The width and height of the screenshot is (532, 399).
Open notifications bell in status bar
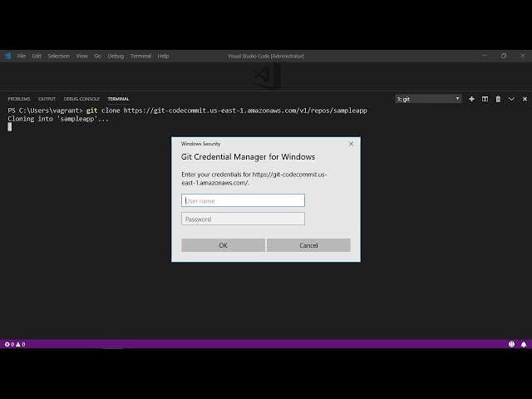[x=524, y=344]
